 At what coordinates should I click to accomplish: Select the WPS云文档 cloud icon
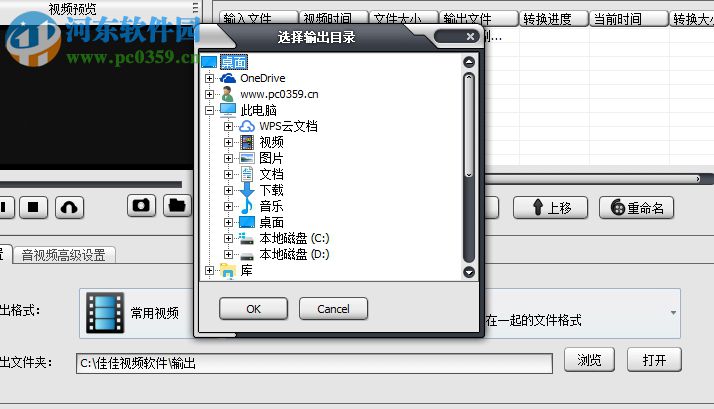247,126
